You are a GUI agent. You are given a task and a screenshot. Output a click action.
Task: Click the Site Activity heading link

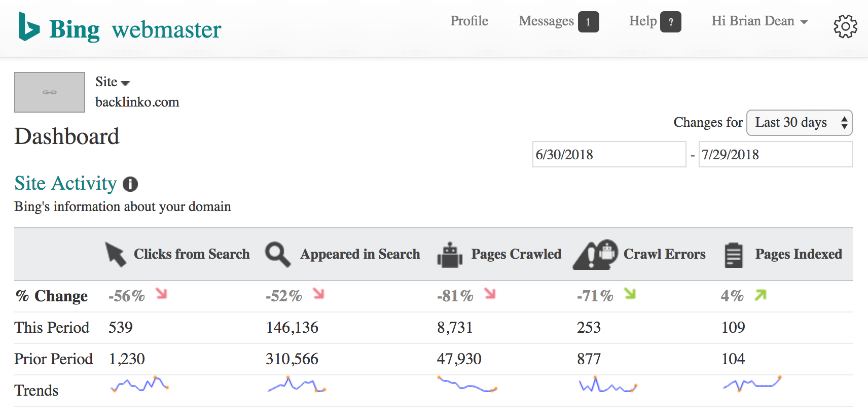[x=66, y=184]
